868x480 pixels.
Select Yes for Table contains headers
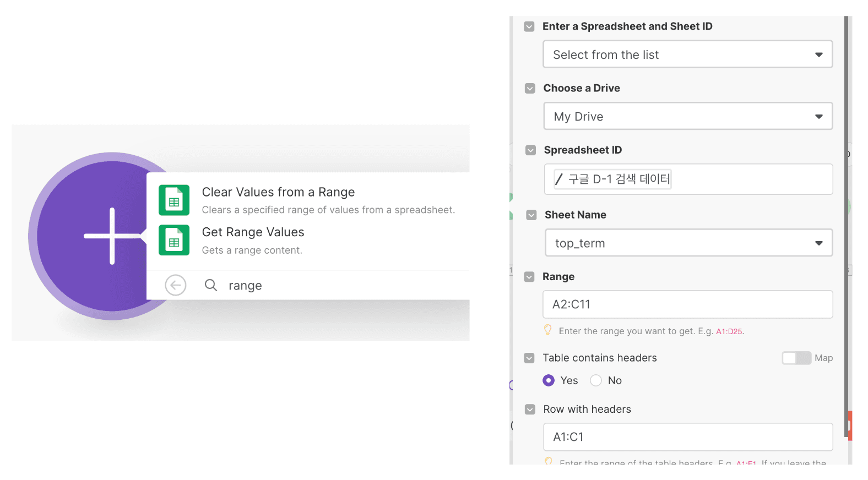point(549,380)
